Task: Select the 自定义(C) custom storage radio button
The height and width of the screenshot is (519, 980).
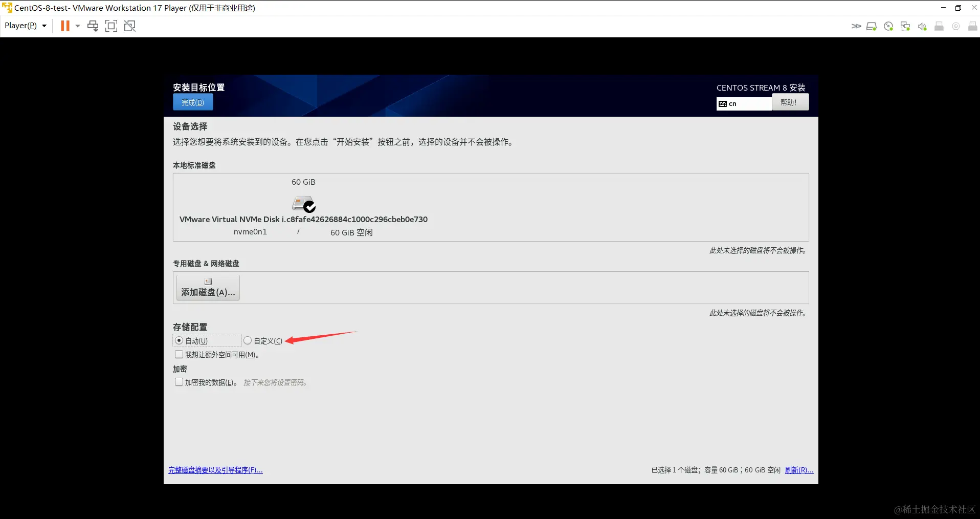Action: click(x=248, y=340)
